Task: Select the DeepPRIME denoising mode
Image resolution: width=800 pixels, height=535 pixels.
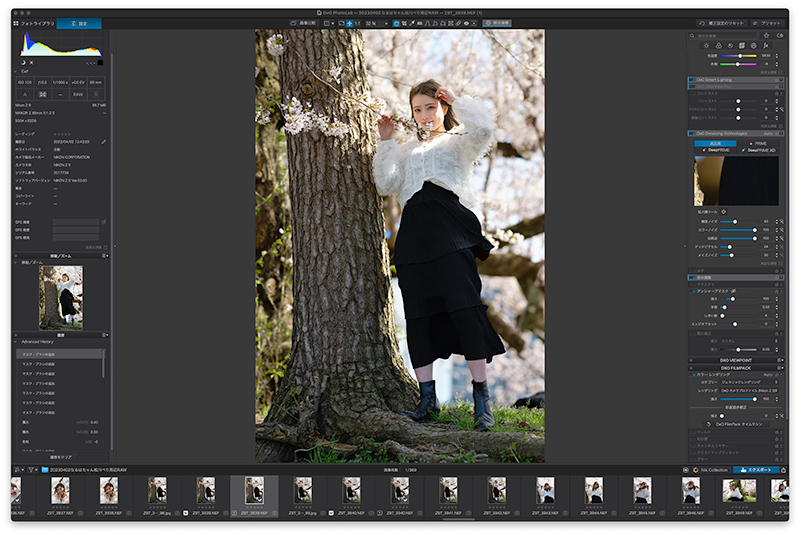Action: pos(716,150)
